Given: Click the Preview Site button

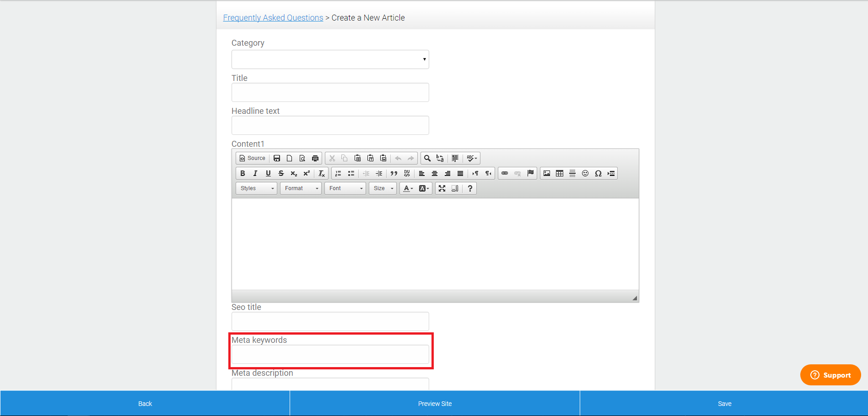Looking at the screenshot, I should point(435,404).
